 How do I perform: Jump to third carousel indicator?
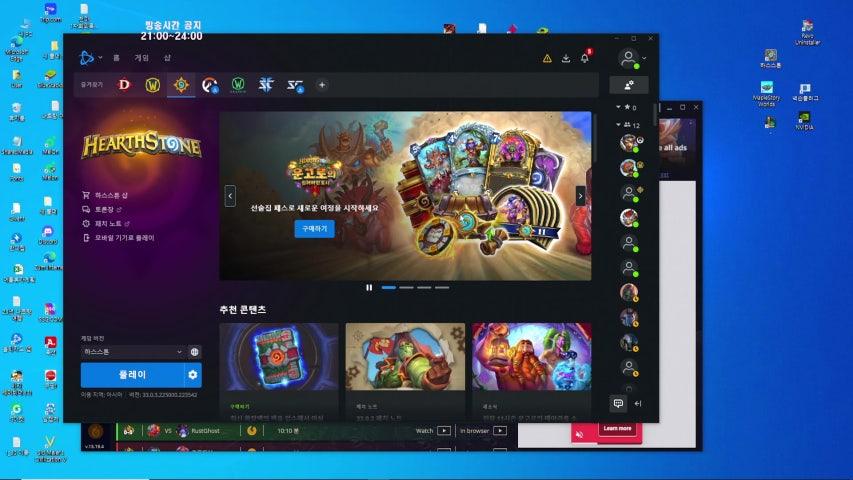click(424, 287)
